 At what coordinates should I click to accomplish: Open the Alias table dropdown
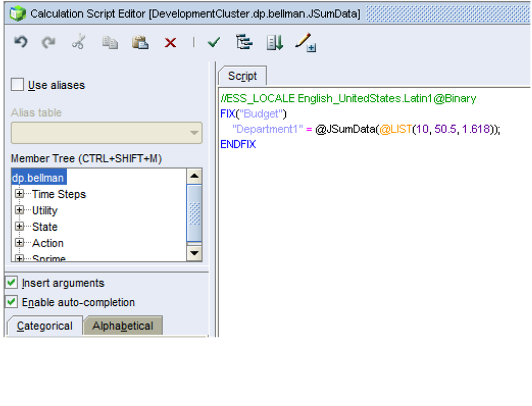coord(194,133)
